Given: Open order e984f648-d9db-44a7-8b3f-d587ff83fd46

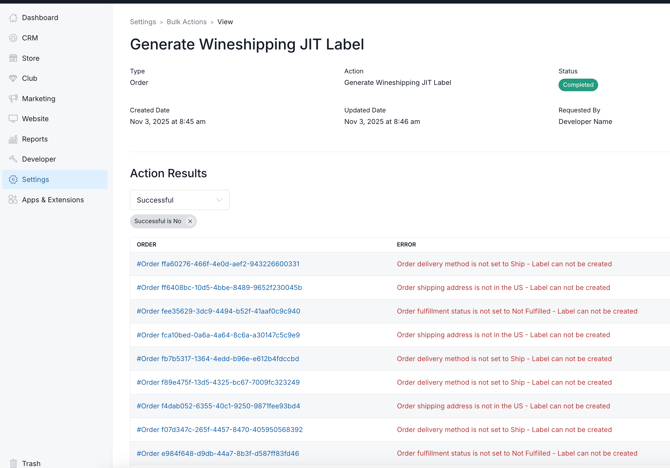Looking at the screenshot, I should (x=218, y=453).
